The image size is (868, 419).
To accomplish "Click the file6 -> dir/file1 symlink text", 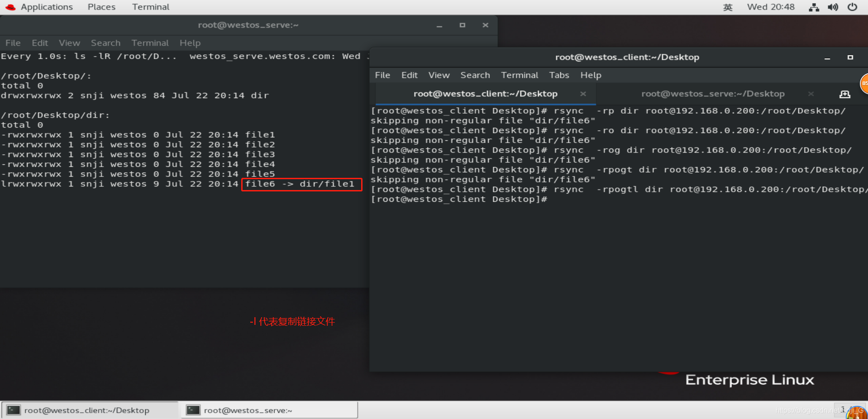I will tap(300, 184).
